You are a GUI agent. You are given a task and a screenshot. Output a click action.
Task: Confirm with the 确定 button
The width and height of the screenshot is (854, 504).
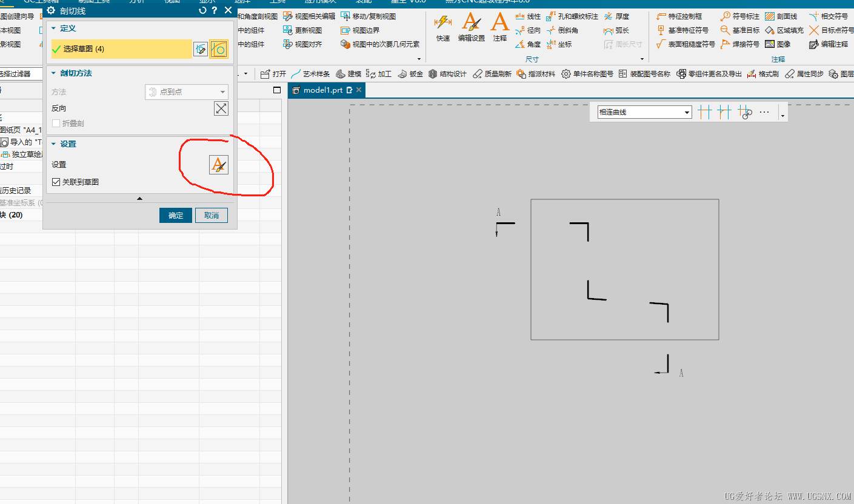pos(176,216)
